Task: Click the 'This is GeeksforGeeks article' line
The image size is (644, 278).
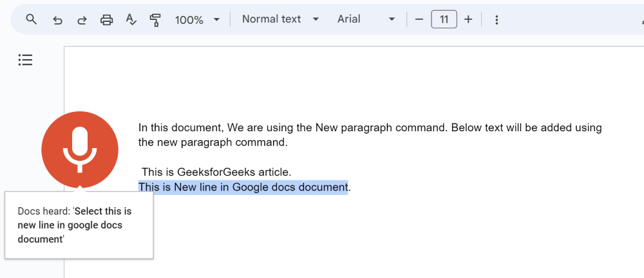Action: pyautogui.click(x=216, y=172)
